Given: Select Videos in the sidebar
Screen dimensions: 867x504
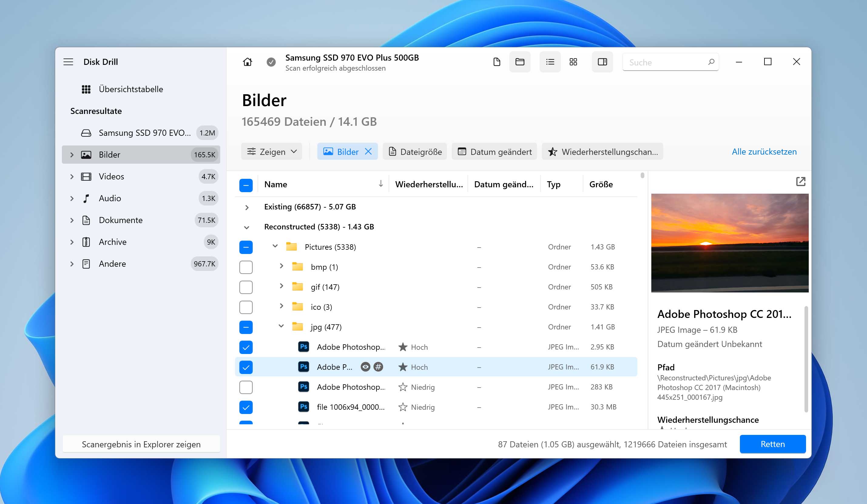Looking at the screenshot, I should (141, 176).
